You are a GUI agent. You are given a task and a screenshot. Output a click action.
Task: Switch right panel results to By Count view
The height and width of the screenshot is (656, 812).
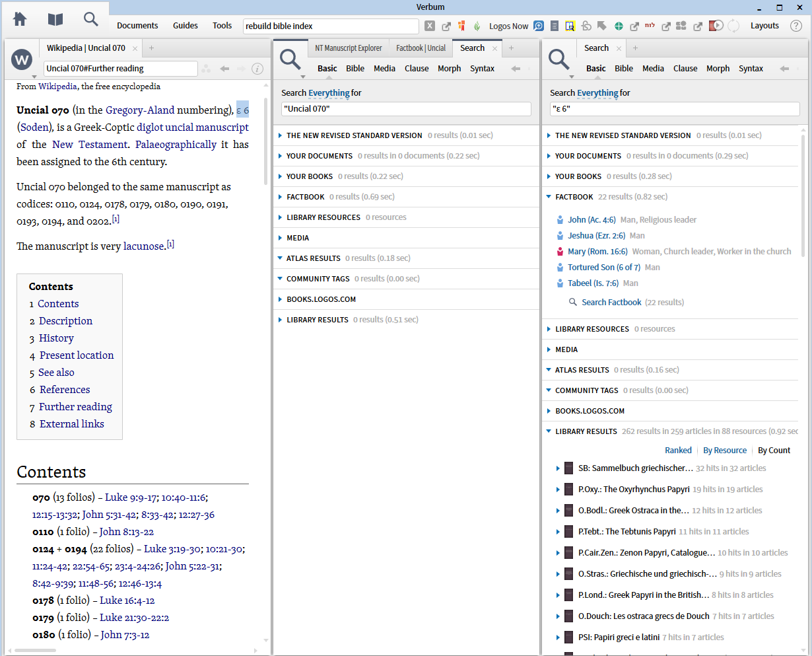click(774, 450)
